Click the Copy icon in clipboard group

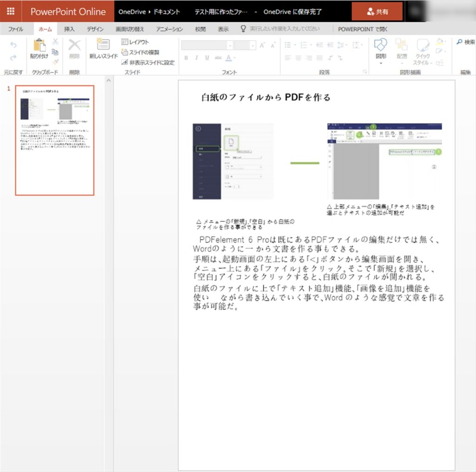55,52
